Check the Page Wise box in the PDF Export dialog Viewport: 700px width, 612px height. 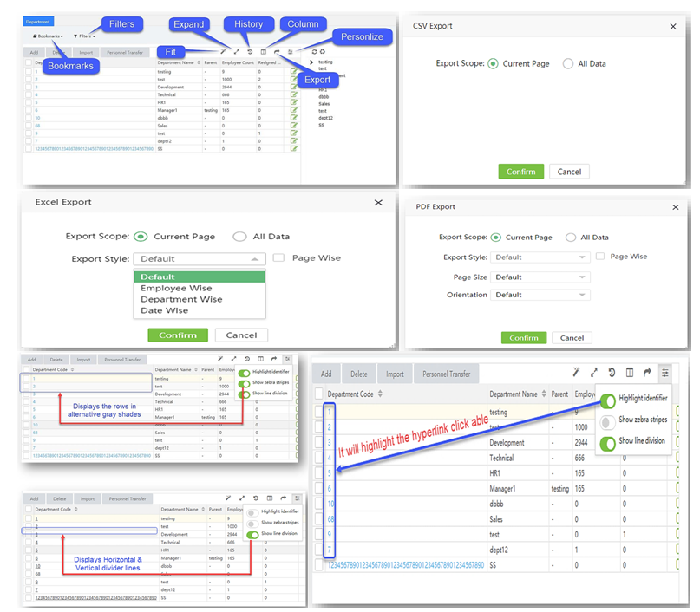(x=600, y=257)
